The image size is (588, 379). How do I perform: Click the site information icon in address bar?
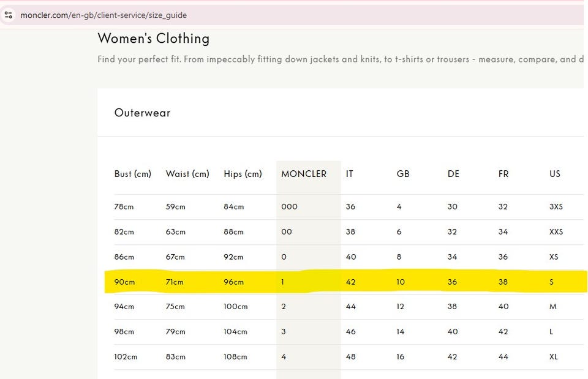[9, 15]
